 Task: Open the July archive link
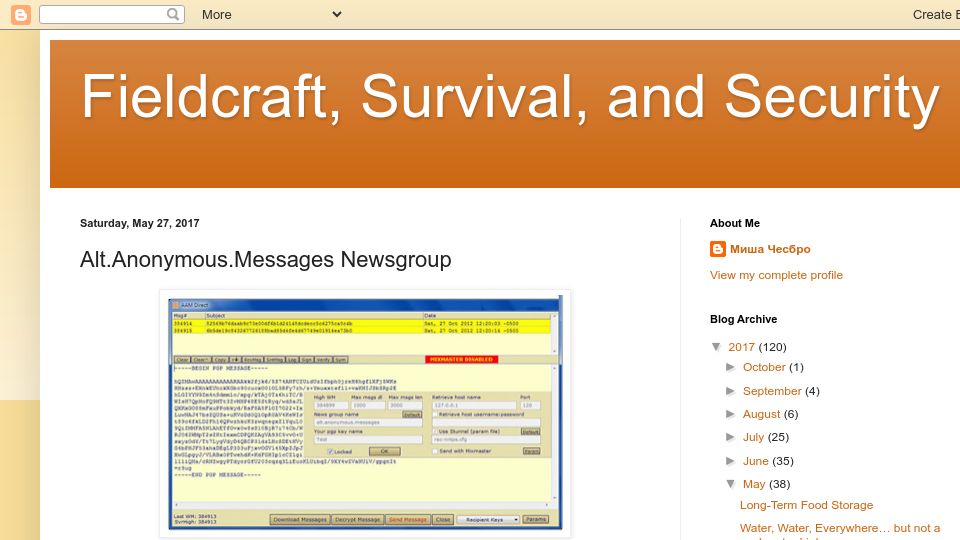coord(753,437)
